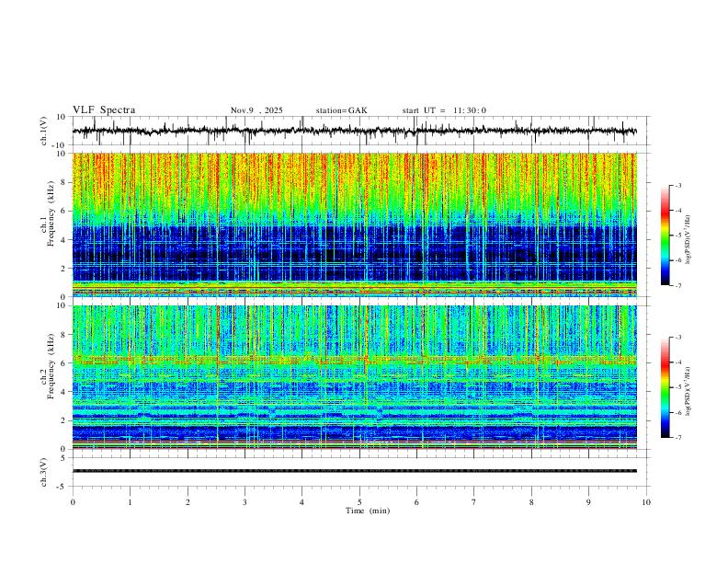Click the "station=GAK" header label
728x563 pixels.
(341, 110)
